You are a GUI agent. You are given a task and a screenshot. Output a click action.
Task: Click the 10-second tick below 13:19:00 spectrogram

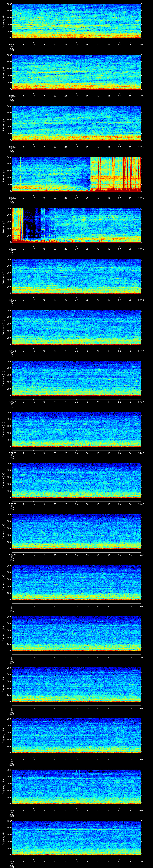(34, 300)
